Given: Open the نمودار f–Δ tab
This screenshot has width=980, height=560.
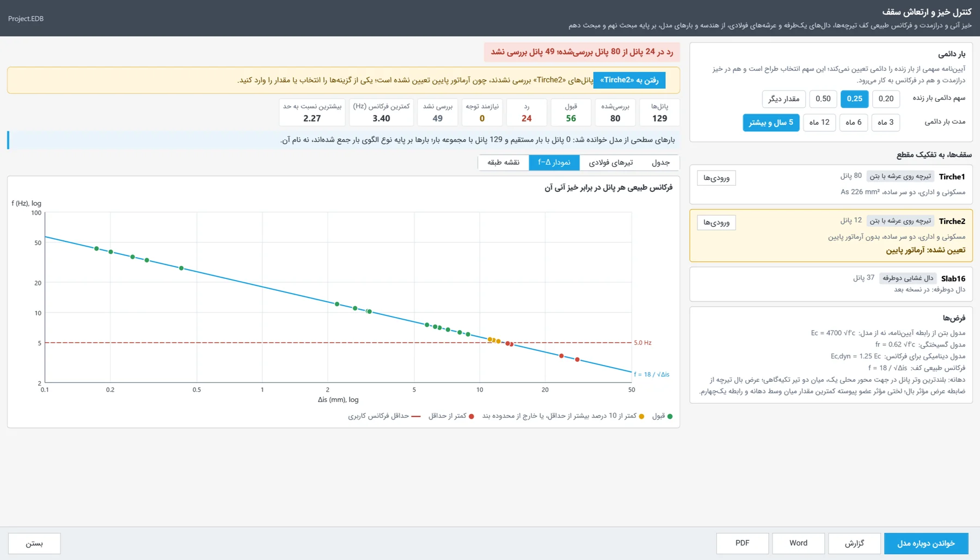Looking at the screenshot, I should click(x=554, y=162).
